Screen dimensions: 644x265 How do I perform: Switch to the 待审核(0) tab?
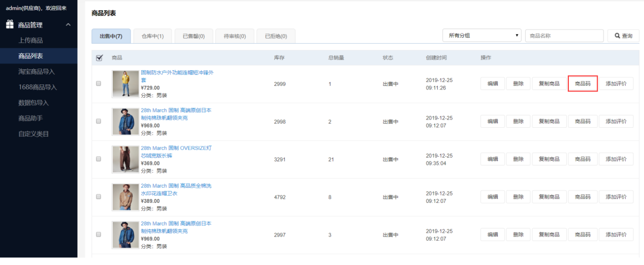coord(235,36)
